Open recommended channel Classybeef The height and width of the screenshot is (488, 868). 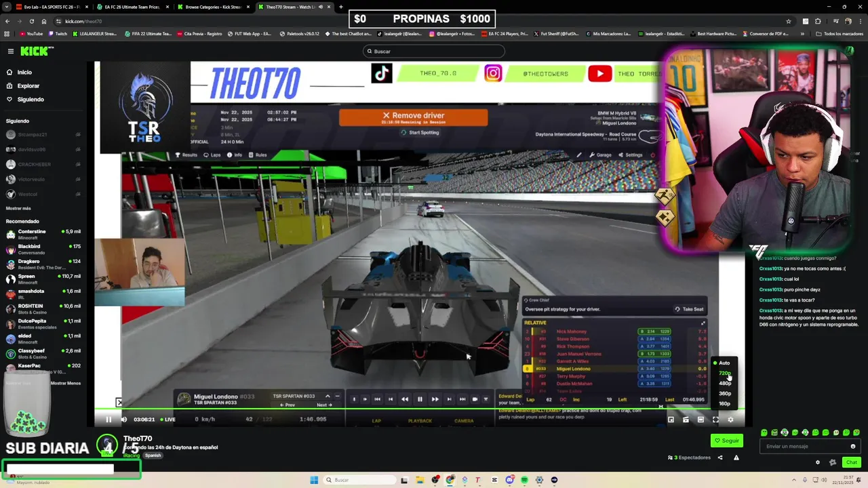pos(43,353)
